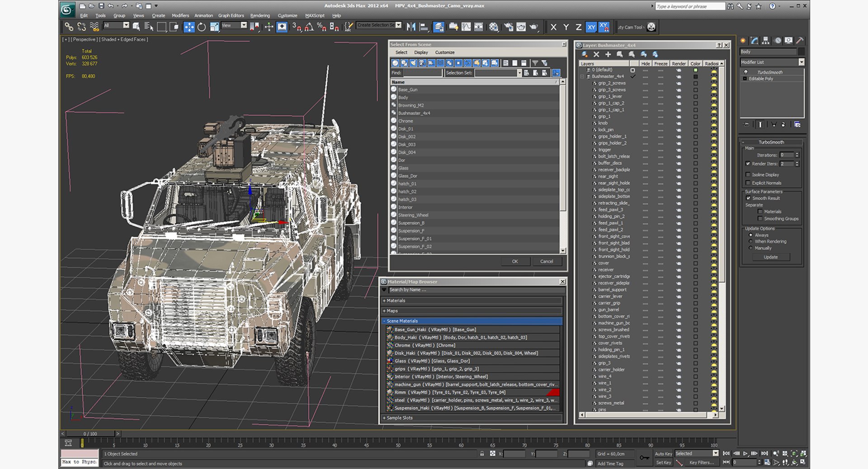This screenshot has width=868, height=469.
Task: Click the Update button in TurboSmooth
Action: pos(771,257)
